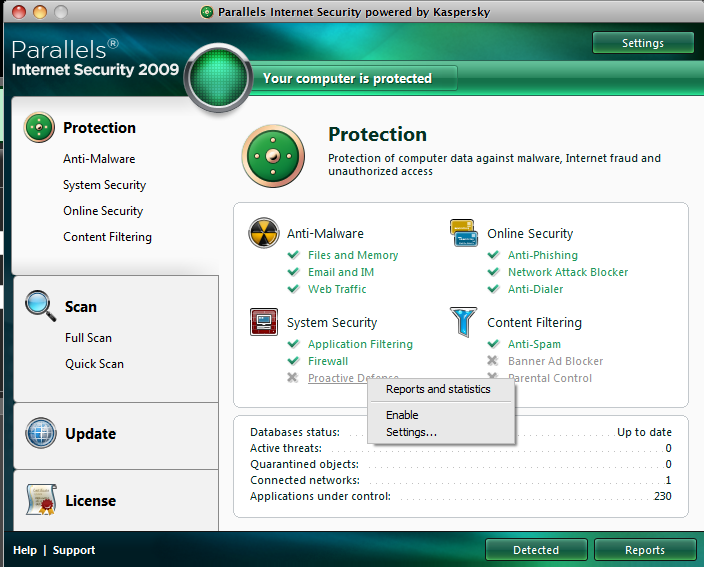Click the System Security heading in main panel

coord(332,322)
